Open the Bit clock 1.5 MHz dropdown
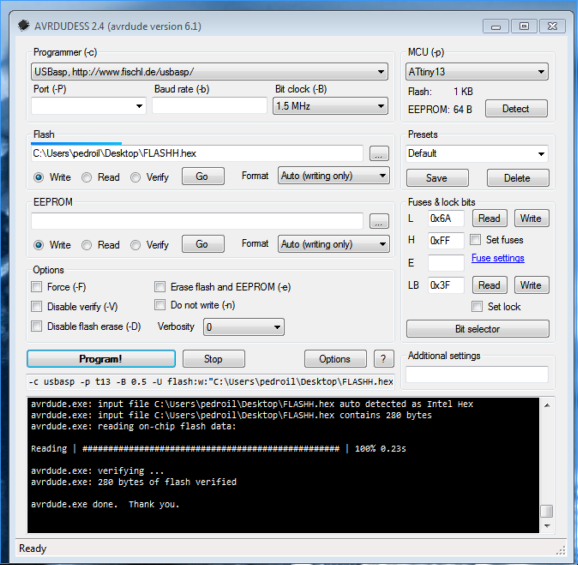Image resolution: width=578 pixels, height=565 pixels. point(330,106)
